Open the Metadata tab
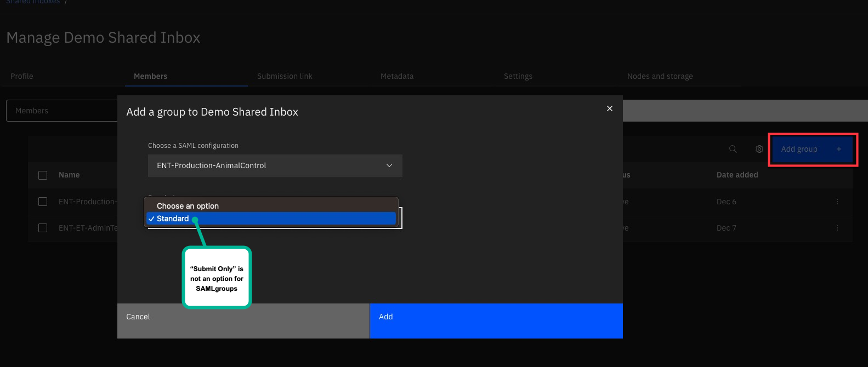This screenshot has height=367, width=868. pyautogui.click(x=397, y=76)
